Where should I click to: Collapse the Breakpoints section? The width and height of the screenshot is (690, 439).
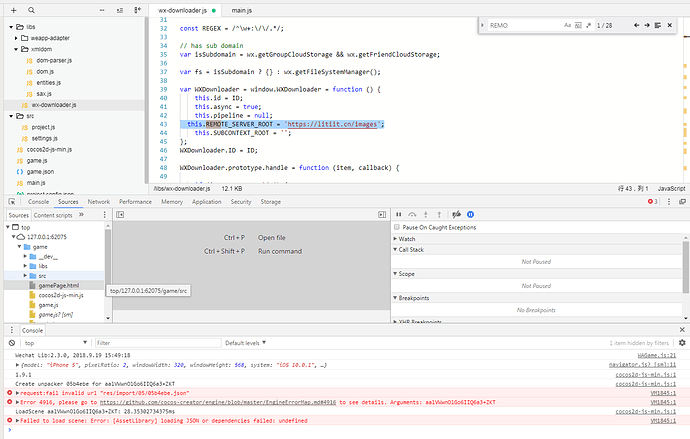click(x=395, y=298)
